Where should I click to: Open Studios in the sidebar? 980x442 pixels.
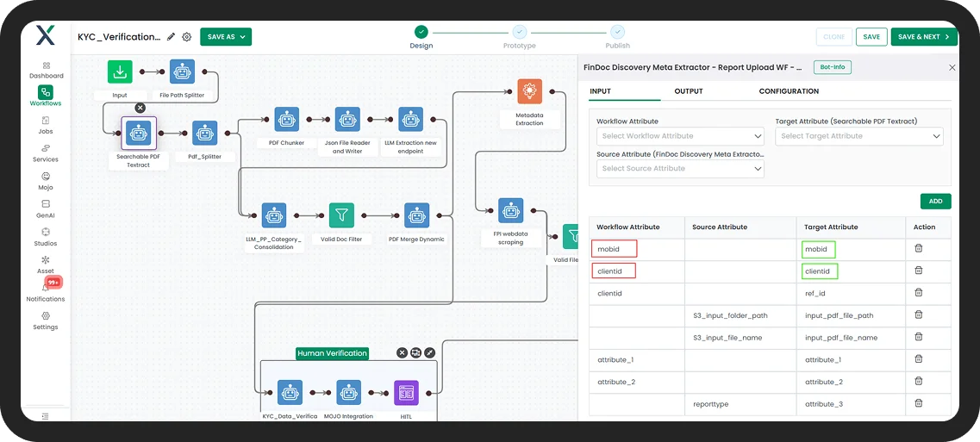pos(46,237)
